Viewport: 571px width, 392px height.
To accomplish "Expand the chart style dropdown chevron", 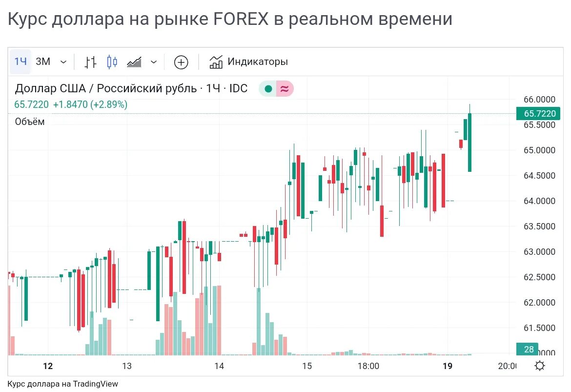I will click(x=154, y=62).
